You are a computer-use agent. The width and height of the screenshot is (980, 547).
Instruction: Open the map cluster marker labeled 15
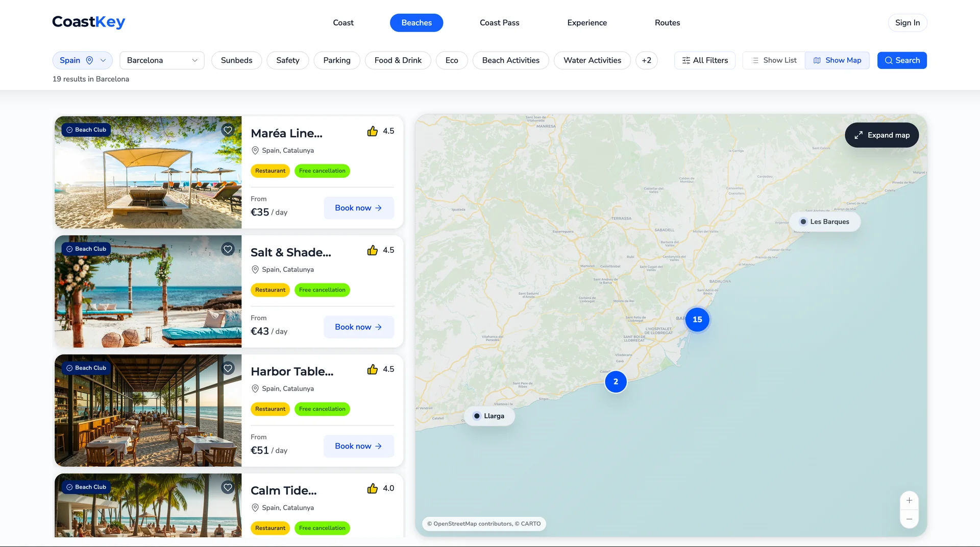(x=697, y=320)
